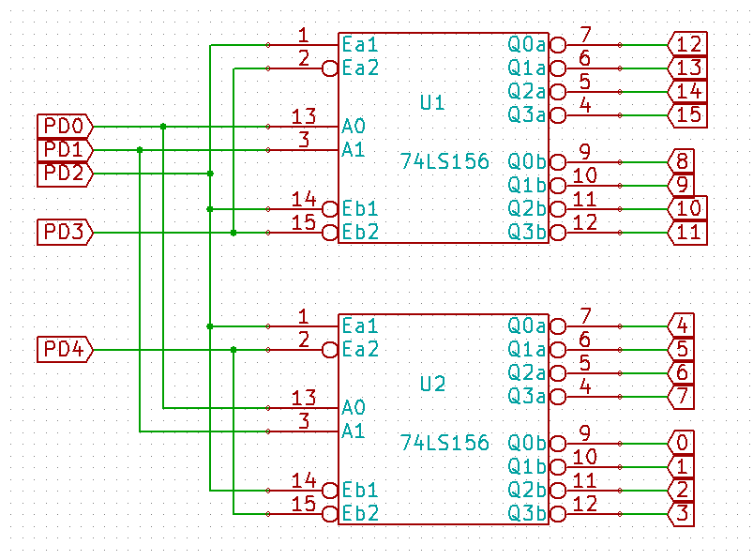Image resolution: width=753 pixels, height=560 pixels.
Task: Click the output label 7 on U2 Q3a
Action: click(682, 396)
